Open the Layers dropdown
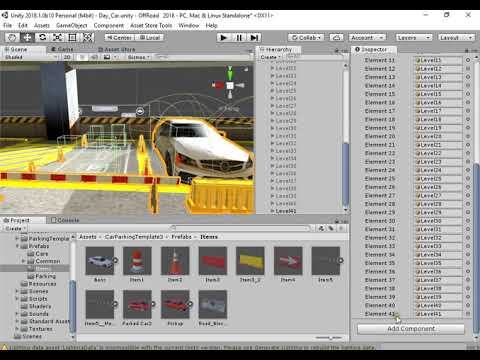 coord(414,37)
